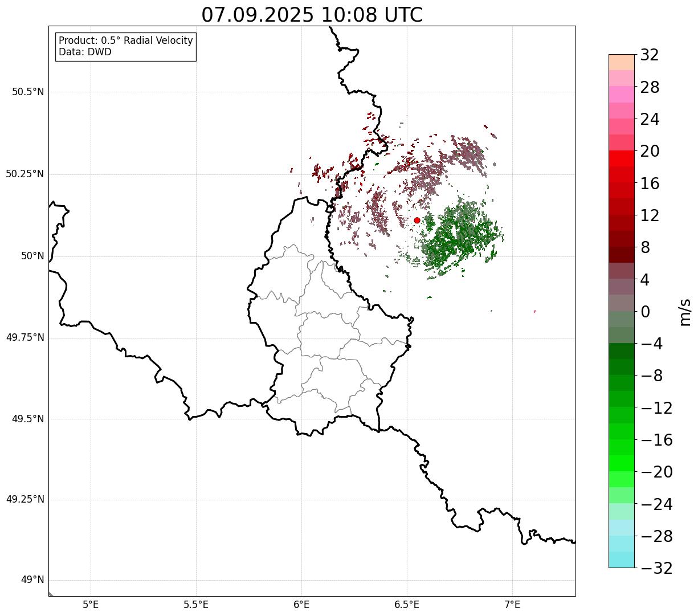Screen dimensions: 698x616
Task: Click the 5°E longitude label
Action: click(x=91, y=605)
